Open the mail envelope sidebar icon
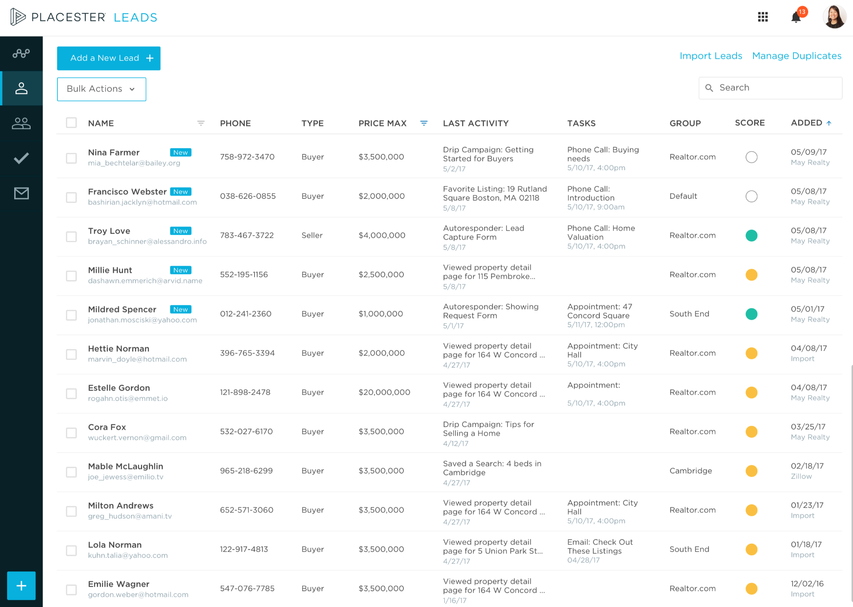853x607 pixels. point(21,193)
